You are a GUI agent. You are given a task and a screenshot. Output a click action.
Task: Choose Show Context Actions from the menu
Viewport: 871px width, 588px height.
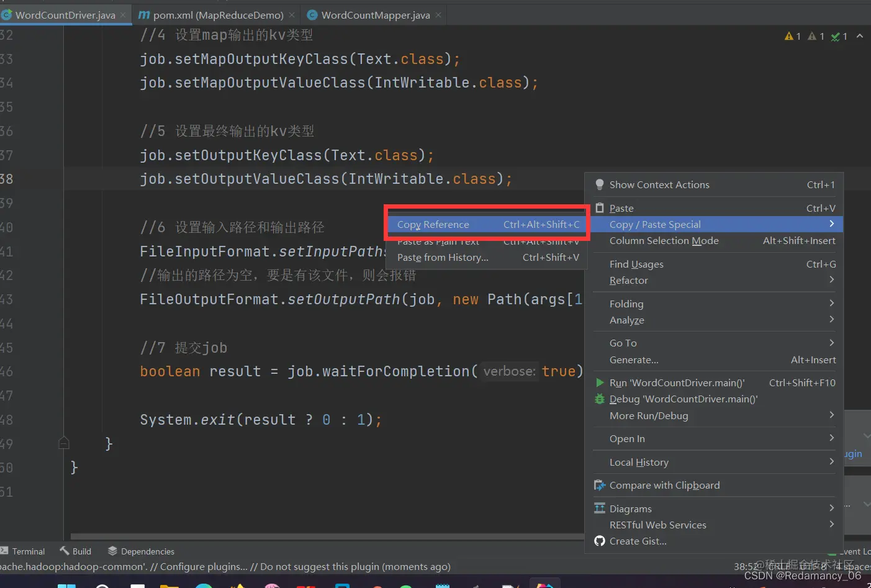point(714,184)
